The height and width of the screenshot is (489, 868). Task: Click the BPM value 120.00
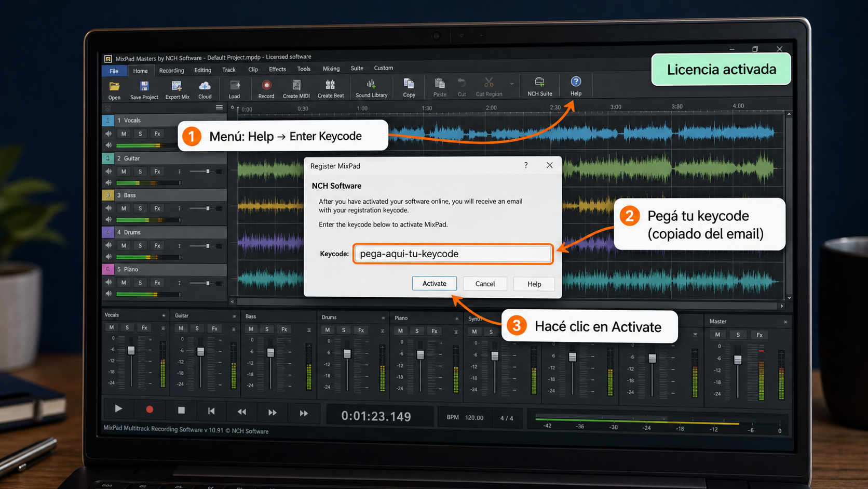[474, 418]
